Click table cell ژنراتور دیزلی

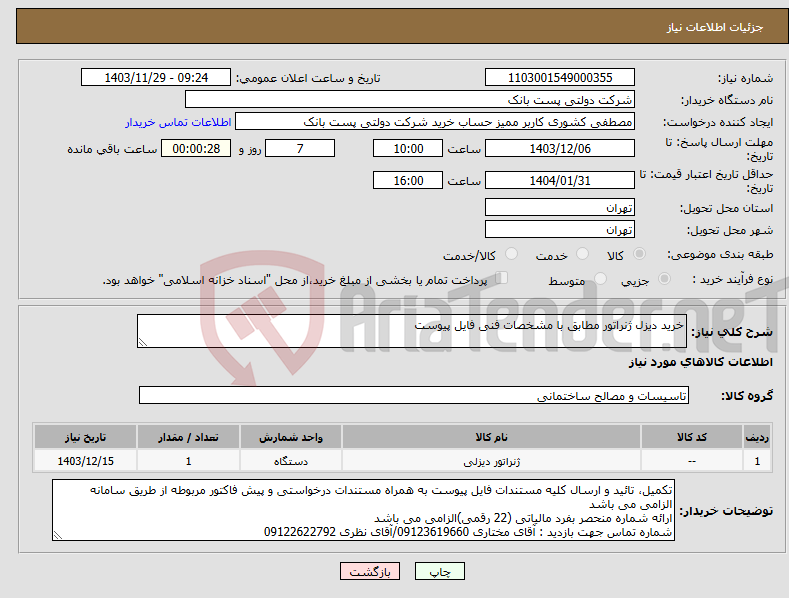coord(491,461)
